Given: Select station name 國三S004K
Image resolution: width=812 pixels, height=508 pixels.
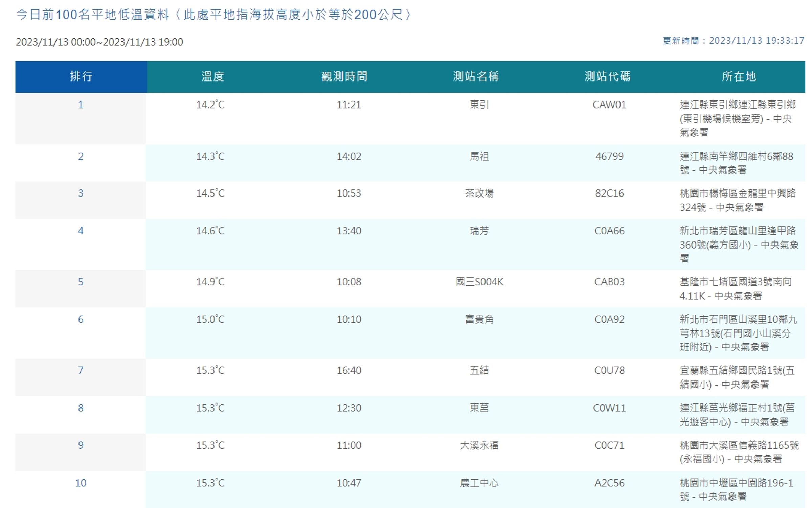Looking at the screenshot, I should [x=479, y=282].
